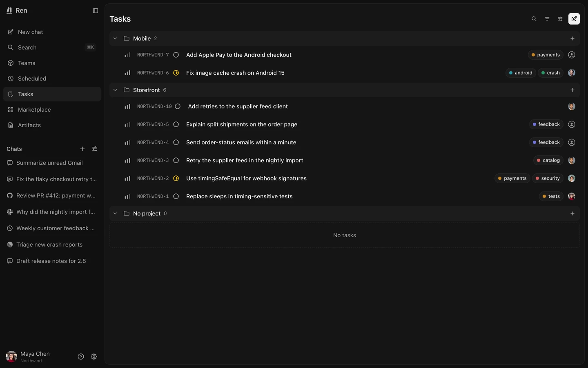Collapse the No project group chevron
Screen dimensions: 588x368
115,213
